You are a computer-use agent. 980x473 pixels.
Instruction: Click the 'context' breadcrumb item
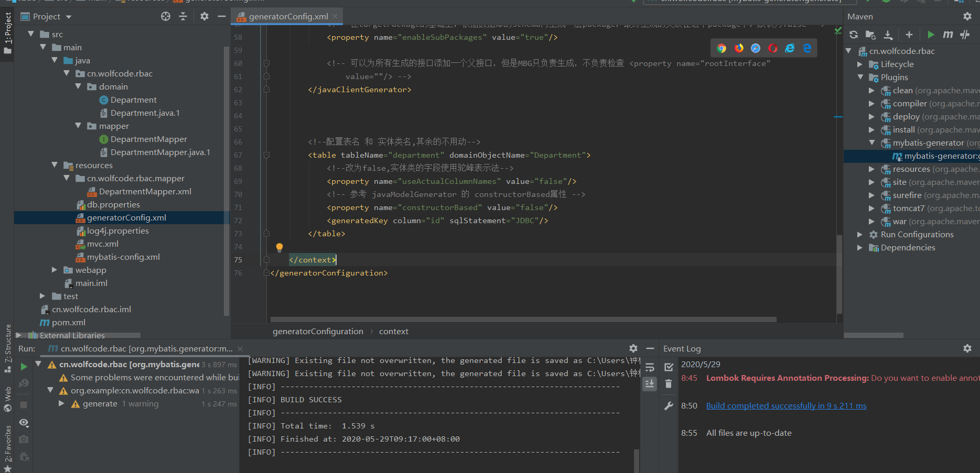pyautogui.click(x=393, y=332)
